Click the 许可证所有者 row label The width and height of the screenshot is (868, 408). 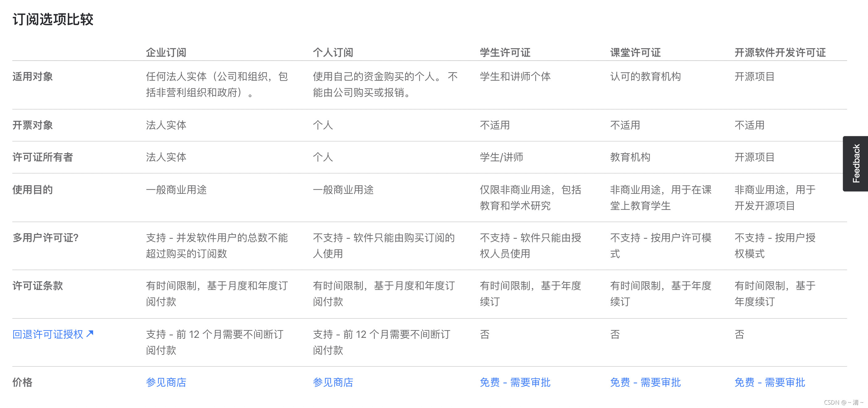(x=43, y=157)
